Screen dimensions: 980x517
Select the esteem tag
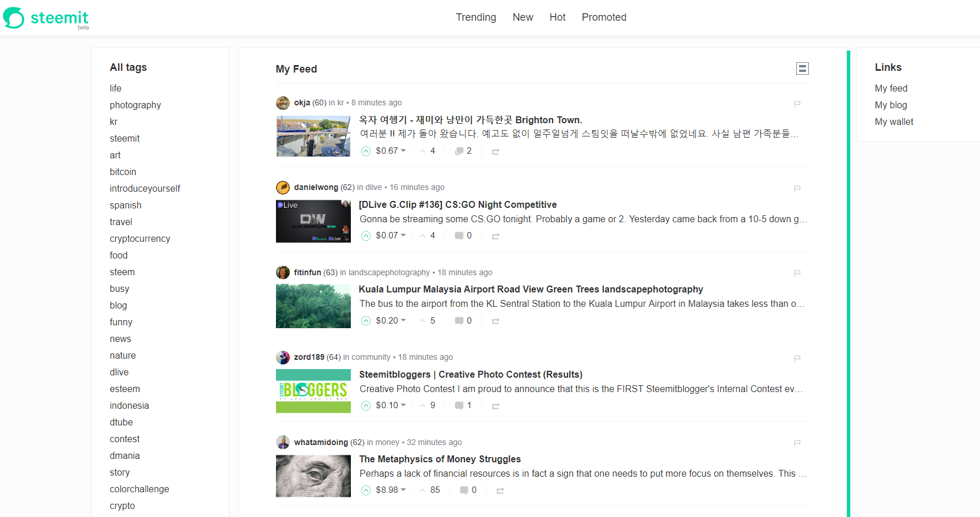tap(124, 389)
